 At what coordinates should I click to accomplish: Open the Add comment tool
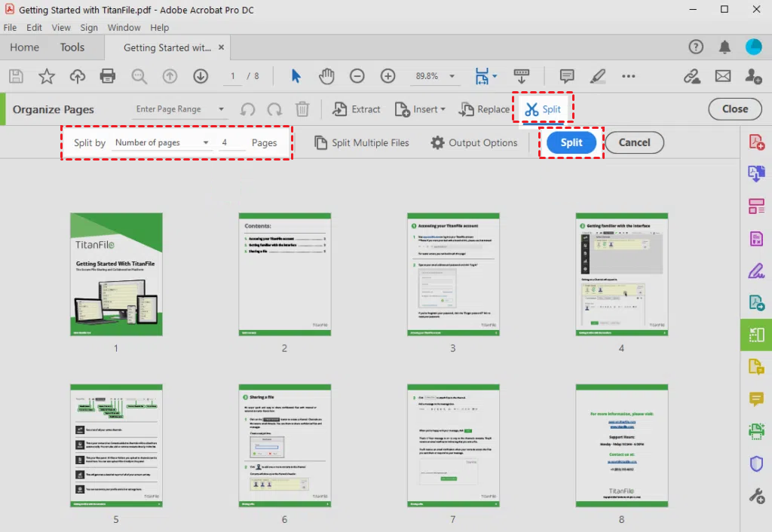pyautogui.click(x=567, y=76)
